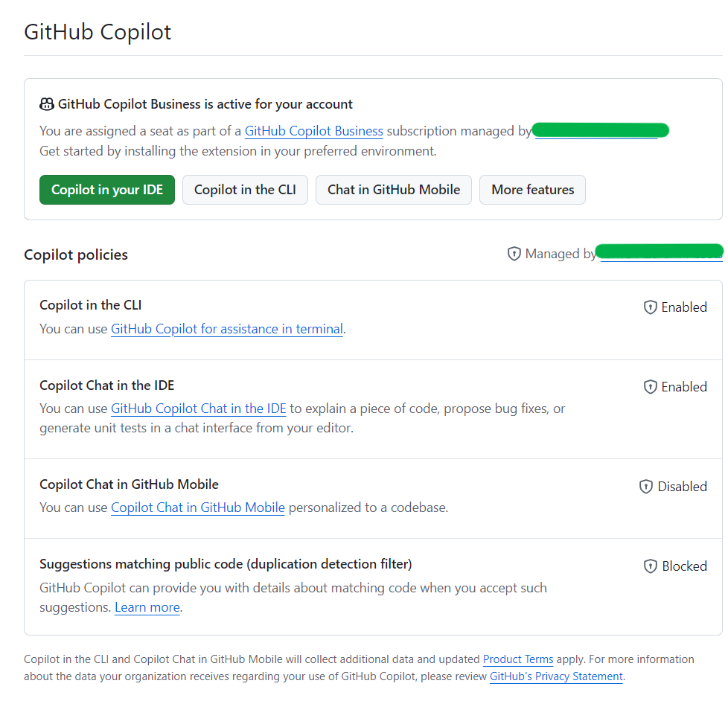728x701 pixels.
Task: Toggle the Copilot Chat in GitHub Mobile Disabled policy
Action: point(672,486)
